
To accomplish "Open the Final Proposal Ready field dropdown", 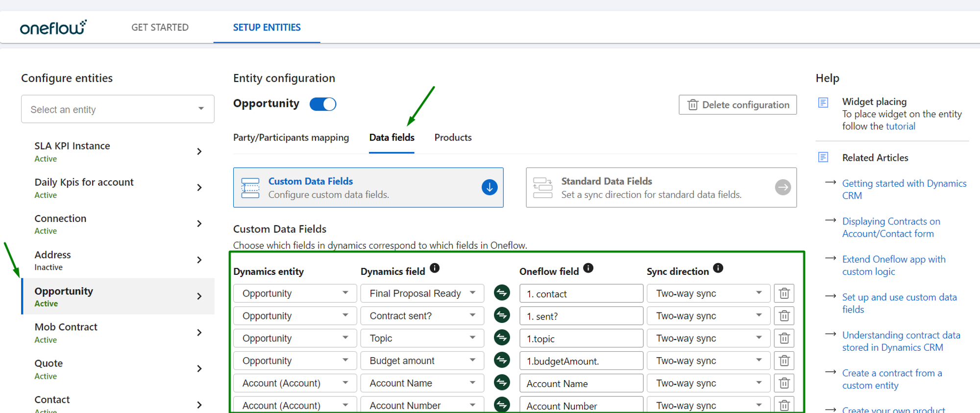I will 422,293.
